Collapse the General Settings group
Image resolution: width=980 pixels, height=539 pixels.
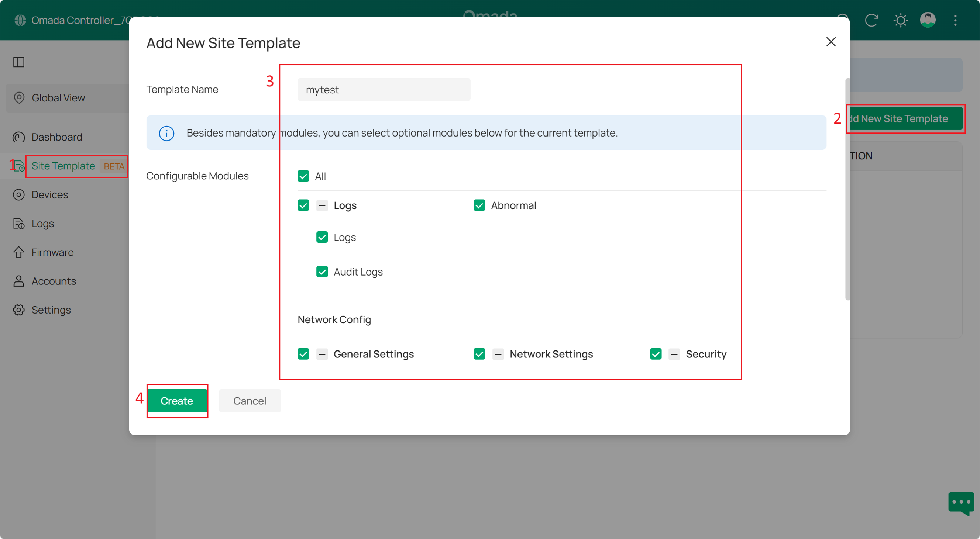pos(322,354)
